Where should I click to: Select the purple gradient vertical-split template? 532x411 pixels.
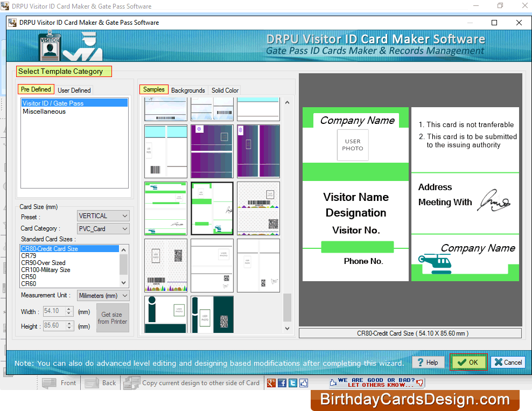click(258, 151)
